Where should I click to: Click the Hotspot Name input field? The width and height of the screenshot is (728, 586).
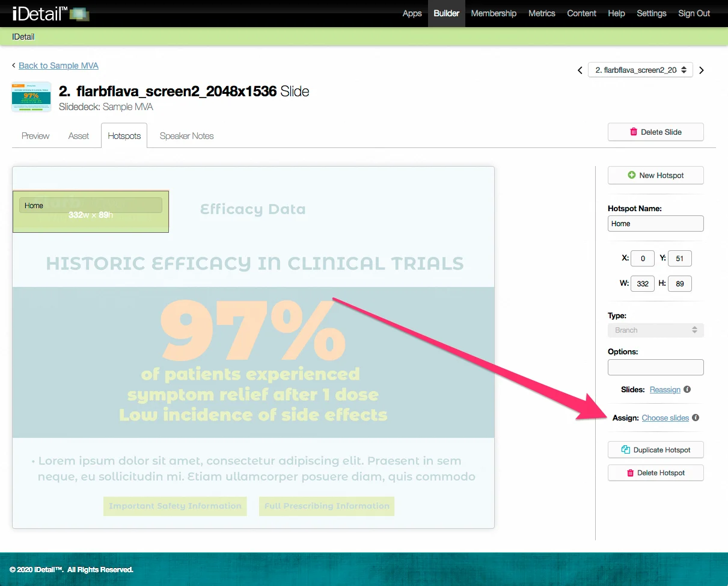[656, 223]
